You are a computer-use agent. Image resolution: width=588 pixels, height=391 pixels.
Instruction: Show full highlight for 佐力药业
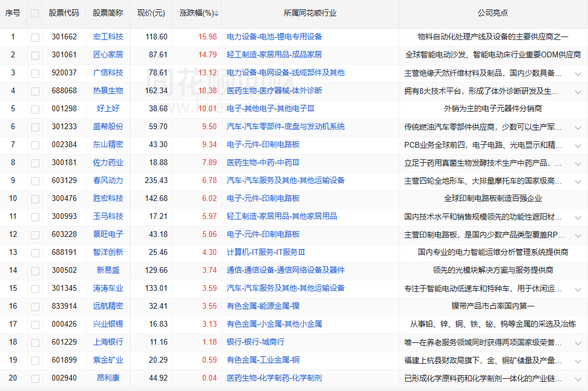tap(578, 164)
